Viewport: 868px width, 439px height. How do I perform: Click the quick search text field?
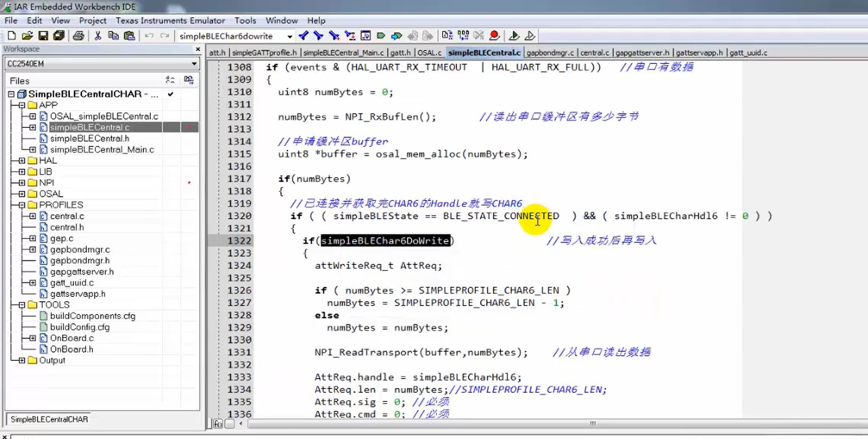point(231,37)
